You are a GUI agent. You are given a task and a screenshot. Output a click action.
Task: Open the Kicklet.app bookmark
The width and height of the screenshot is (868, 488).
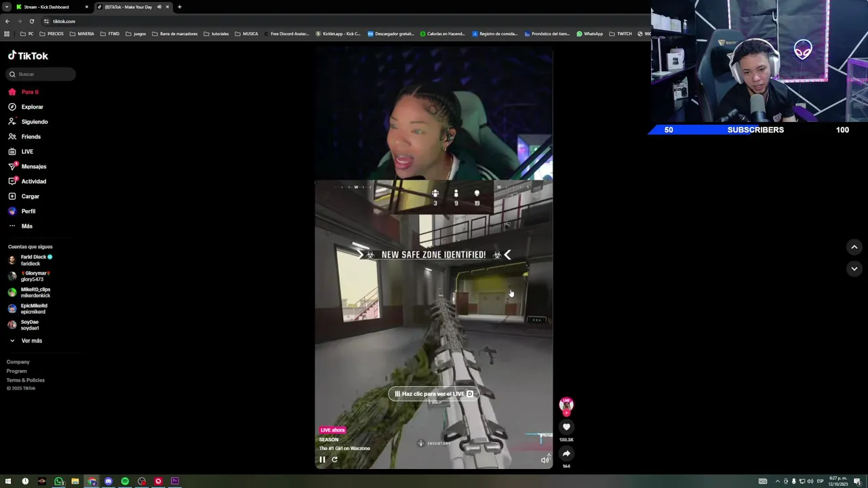click(338, 33)
